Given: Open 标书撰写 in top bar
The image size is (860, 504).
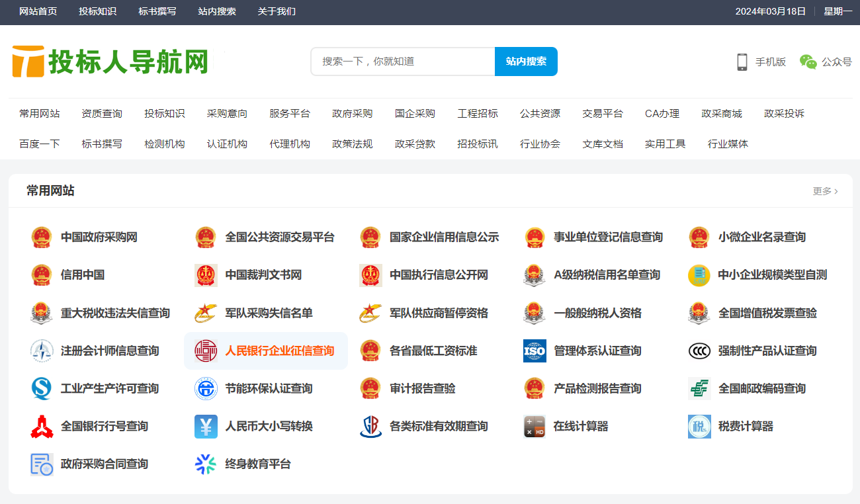Looking at the screenshot, I should pyautogui.click(x=157, y=11).
